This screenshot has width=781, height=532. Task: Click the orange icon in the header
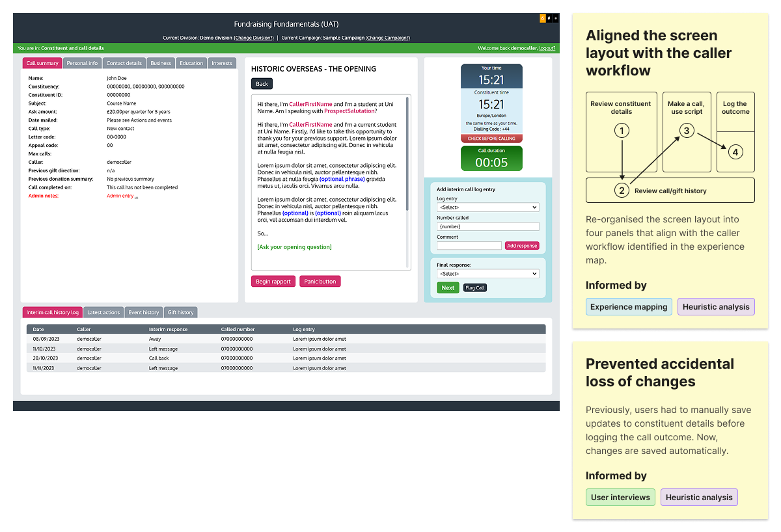click(543, 18)
